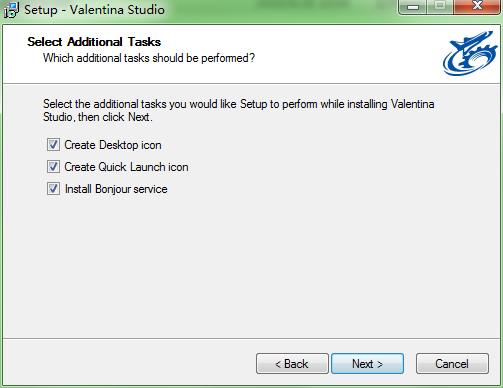Toggle the Create Quick Launch icon checkbox

click(x=53, y=167)
